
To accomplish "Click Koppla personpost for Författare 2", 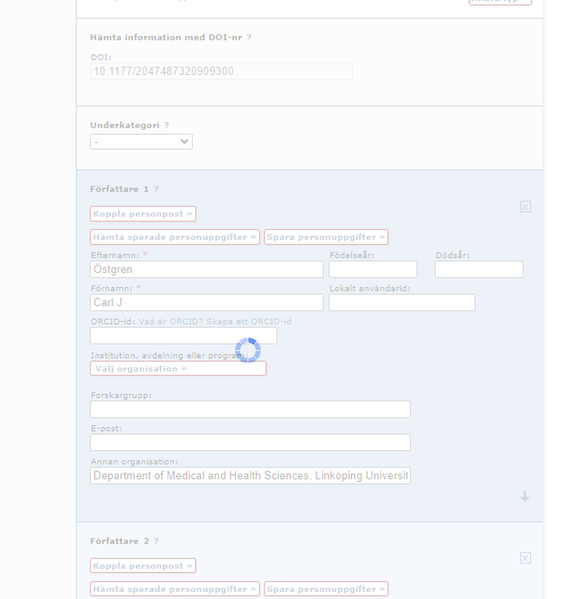I will (x=143, y=566).
